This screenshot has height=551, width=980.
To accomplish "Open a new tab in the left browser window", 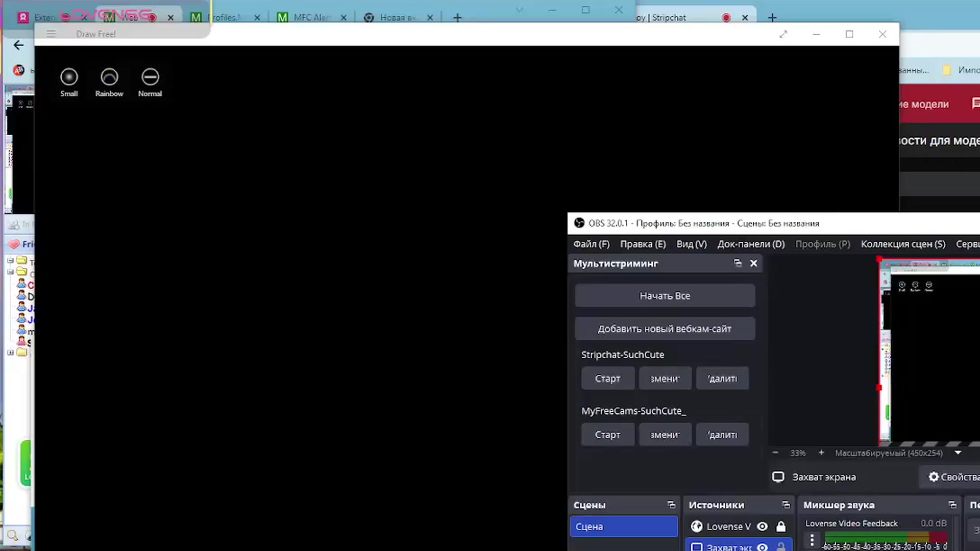I will pyautogui.click(x=458, y=18).
